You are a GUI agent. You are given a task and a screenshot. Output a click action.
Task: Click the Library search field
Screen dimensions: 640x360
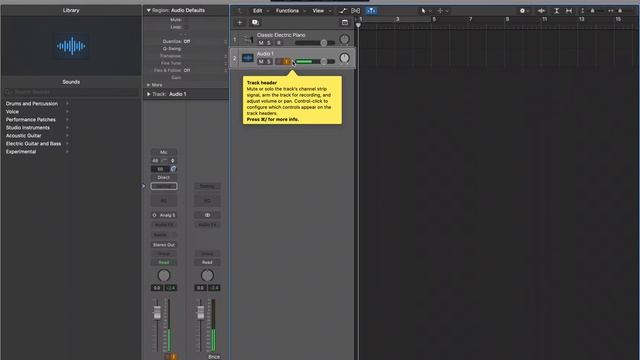click(71, 92)
